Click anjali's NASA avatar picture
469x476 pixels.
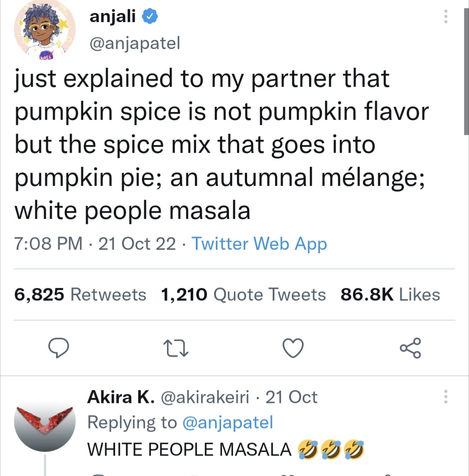[x=45, y=30]
